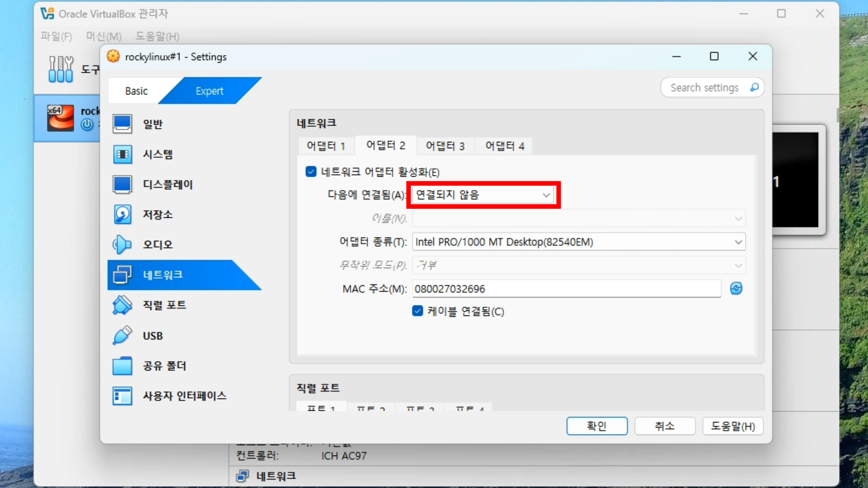868x488 pixels.
Task: Open the 어댑터 종류 dropdown list
Action: point(578,242)
